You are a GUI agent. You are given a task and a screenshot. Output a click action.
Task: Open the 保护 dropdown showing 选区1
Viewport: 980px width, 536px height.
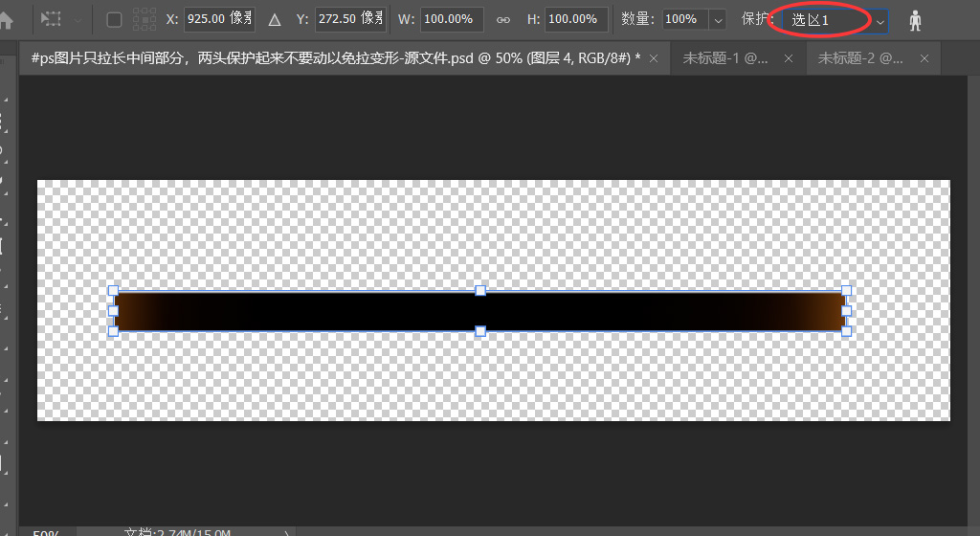pyautogui.click(x=834, y=20)
